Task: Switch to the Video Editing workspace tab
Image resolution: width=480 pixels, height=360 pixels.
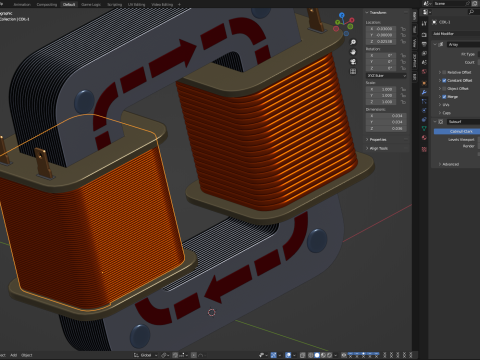Action: click(162, 4)
